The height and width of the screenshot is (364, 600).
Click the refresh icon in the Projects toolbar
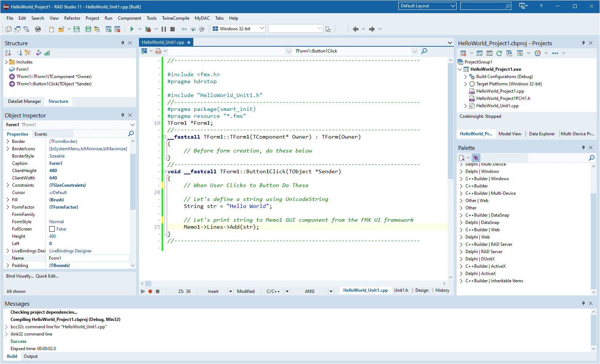[499, 53]
